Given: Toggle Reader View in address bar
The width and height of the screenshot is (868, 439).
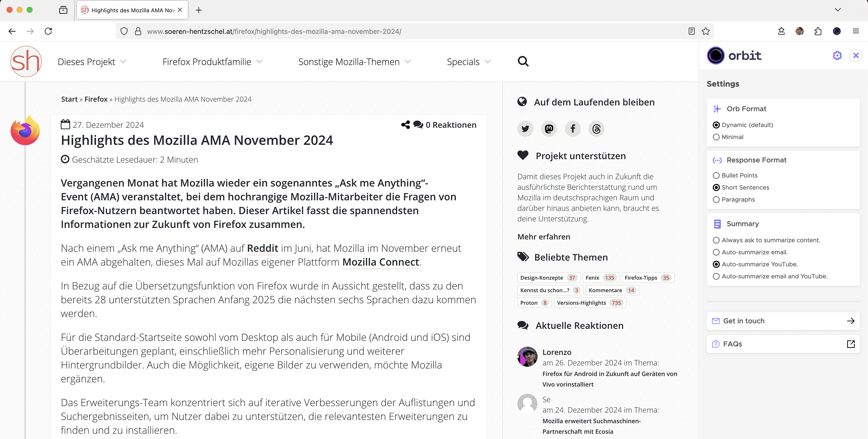Looking at the screenshot, I should [691, 31].
